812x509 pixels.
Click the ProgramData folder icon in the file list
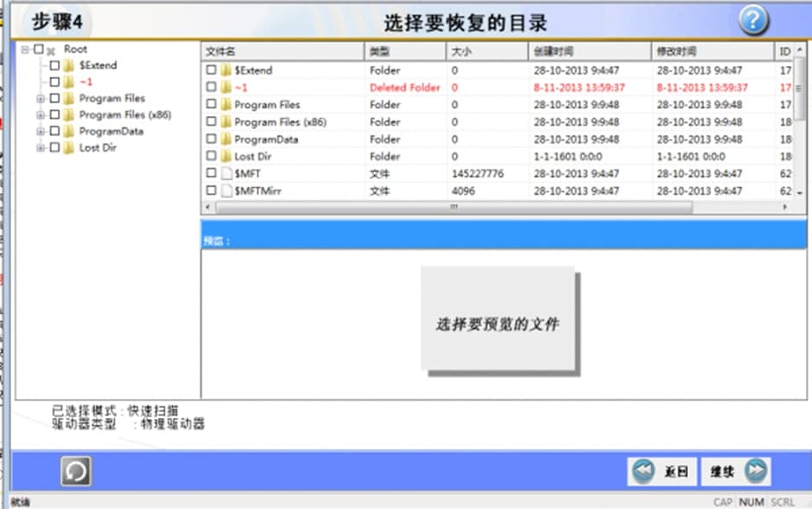[226, 139]
